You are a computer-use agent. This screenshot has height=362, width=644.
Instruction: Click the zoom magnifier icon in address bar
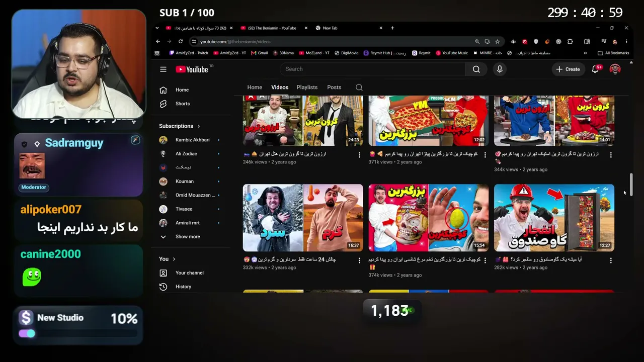click(x=477, y=41)
